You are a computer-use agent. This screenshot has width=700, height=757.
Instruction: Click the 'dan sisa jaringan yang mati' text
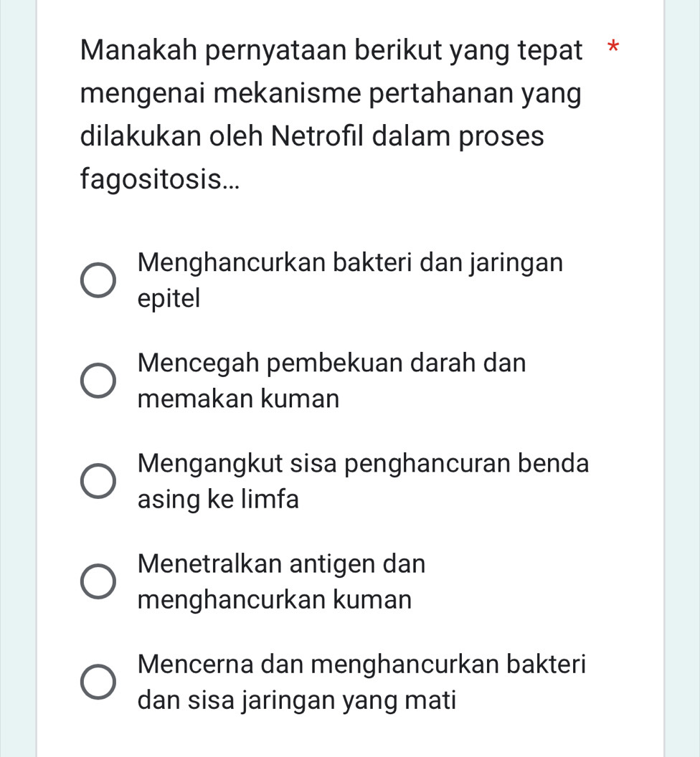[x=297, y=700]
